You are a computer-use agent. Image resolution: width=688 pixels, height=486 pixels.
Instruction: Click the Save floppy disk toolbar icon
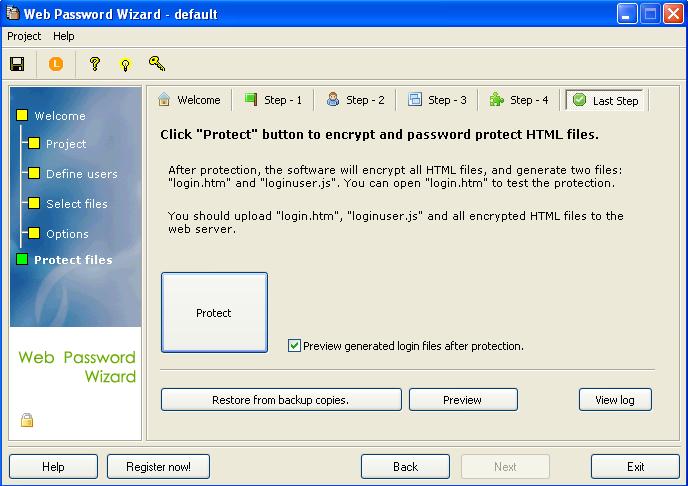point(17,64)
